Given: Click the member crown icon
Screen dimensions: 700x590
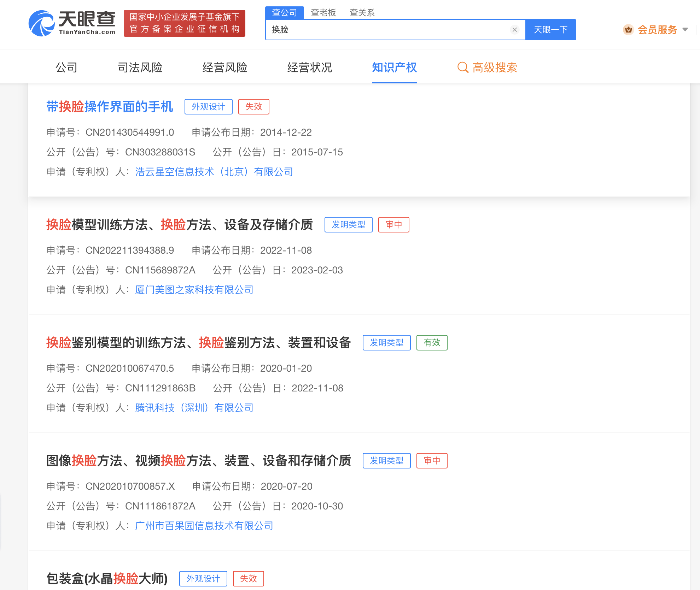Looking at the screenshot, I should 628,30.
